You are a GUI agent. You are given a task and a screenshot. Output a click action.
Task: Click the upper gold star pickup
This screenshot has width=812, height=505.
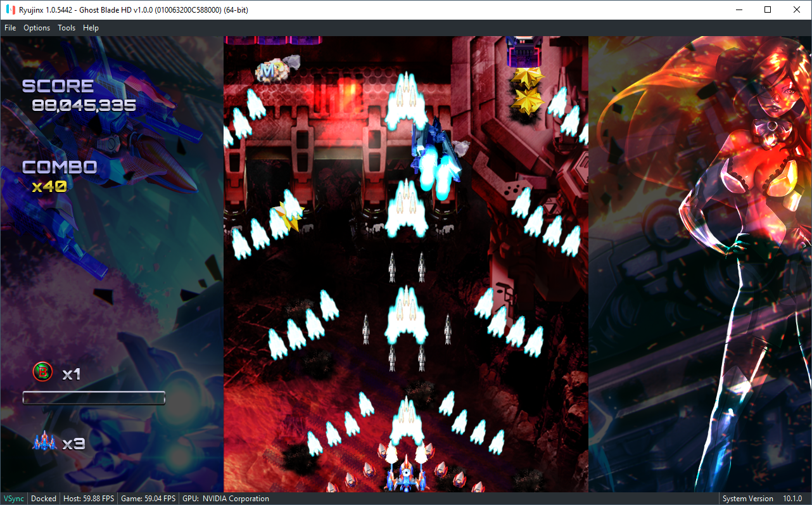(x=528, y=78)
